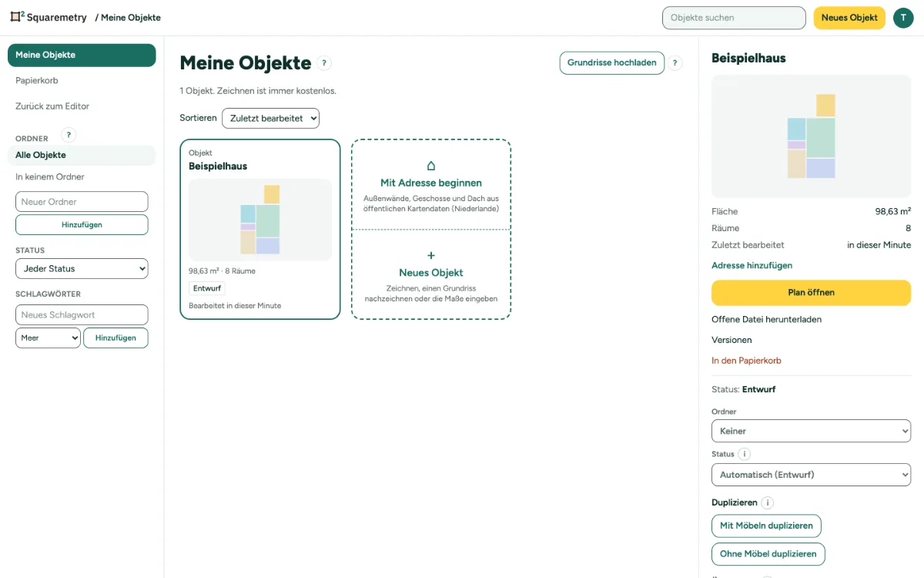Click the Squaremetry logo icon

(x=17, y=17)
